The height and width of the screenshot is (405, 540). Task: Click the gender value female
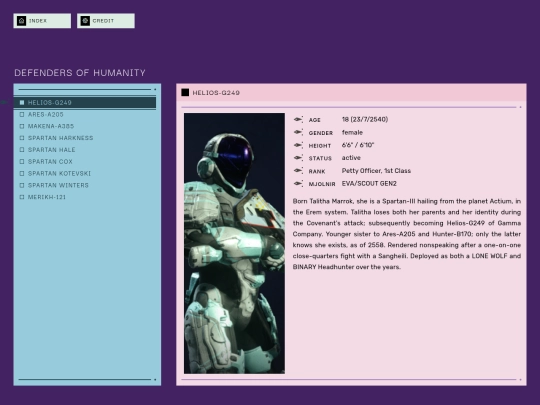pyautogui.click(x=352, y=132)
